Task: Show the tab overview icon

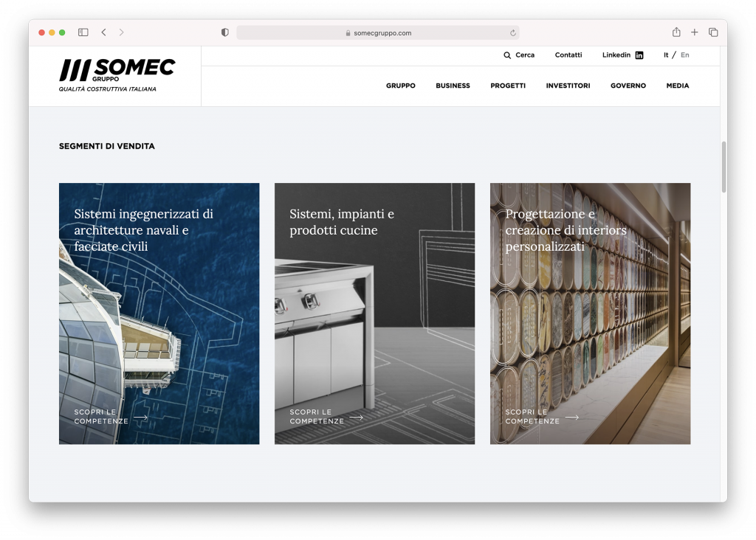Action: (713, 32)
